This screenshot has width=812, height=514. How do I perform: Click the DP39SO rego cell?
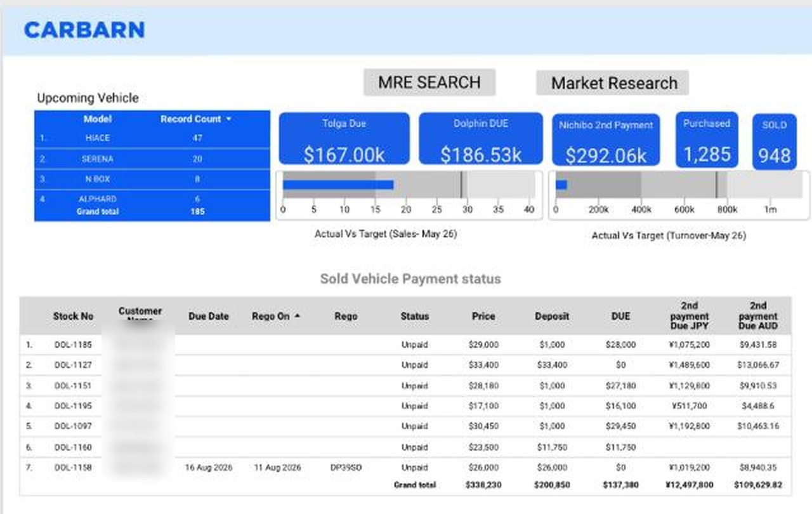click(x=346, y=468)
